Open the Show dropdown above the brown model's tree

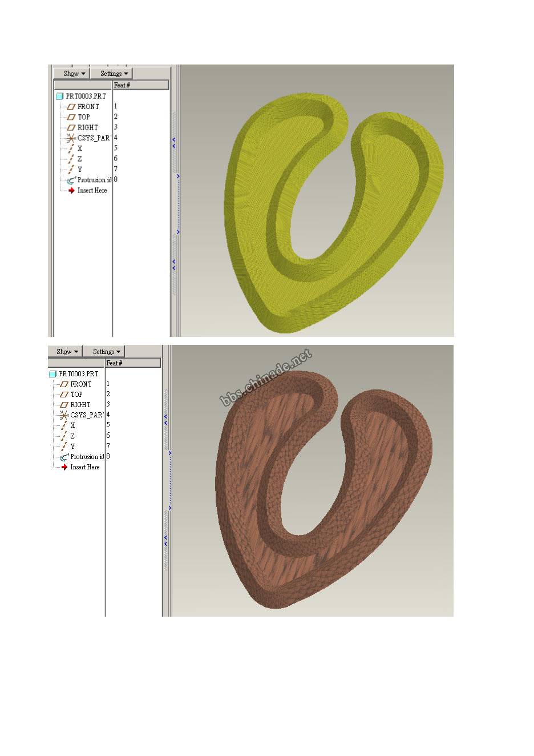(65, 351)
